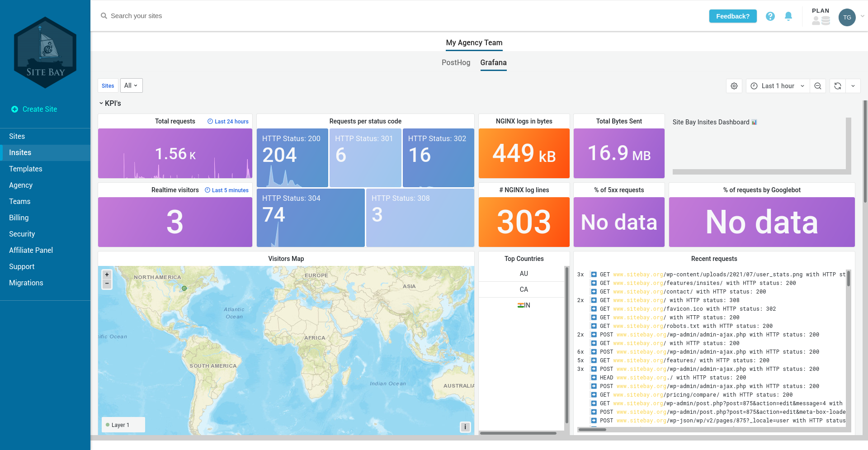Click the Feedback? button
This screenshot has width=868, height=450.
733,16
